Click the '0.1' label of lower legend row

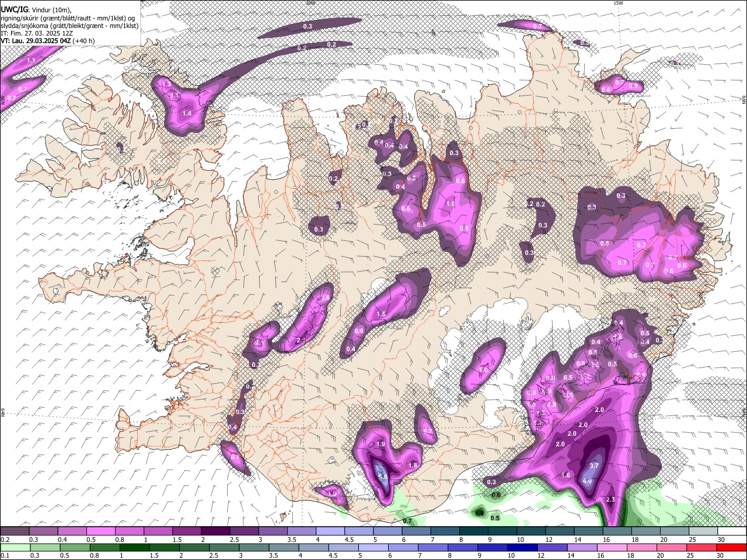tap(4, 555)
